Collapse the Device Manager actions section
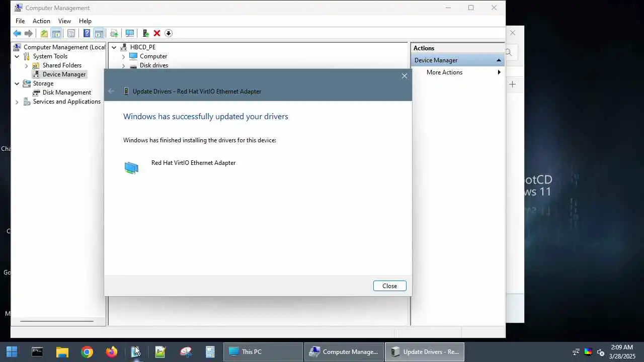644x362 pixels. tap(499, 60)
